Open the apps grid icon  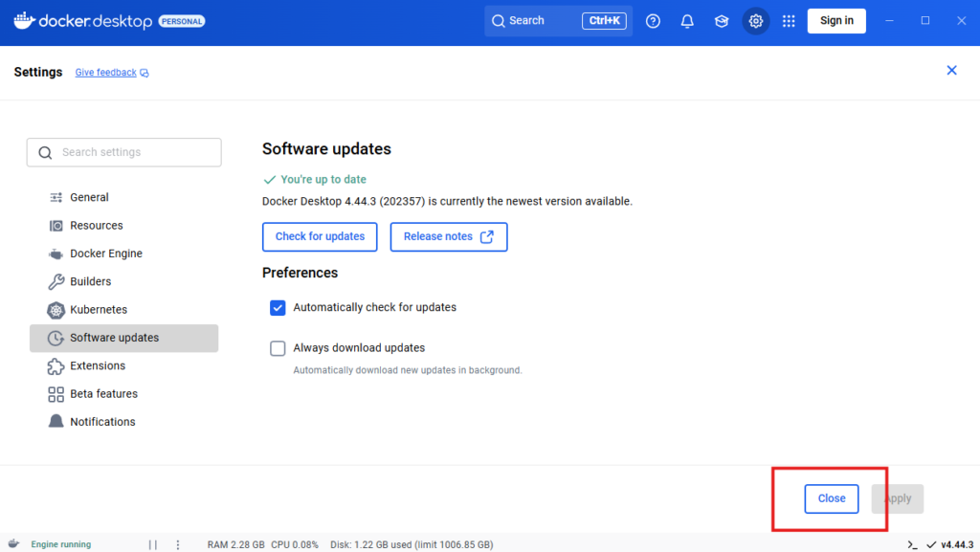click(789, 21)
